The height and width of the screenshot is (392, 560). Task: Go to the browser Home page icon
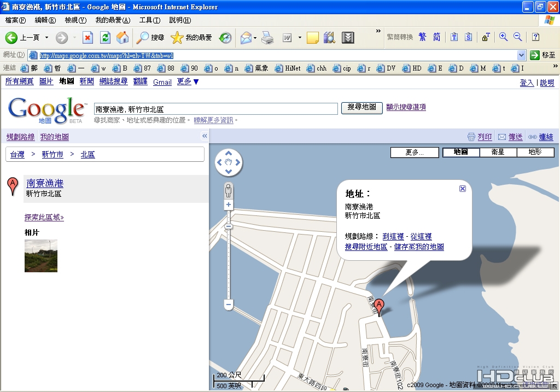[x=122, y=38]
